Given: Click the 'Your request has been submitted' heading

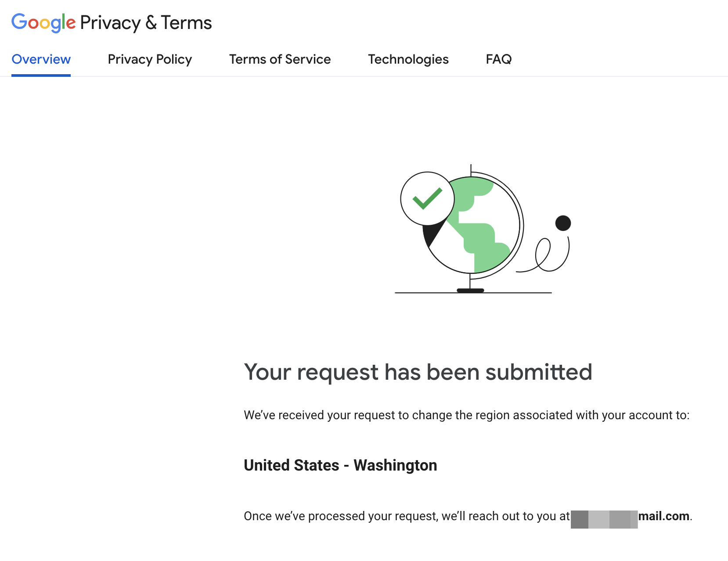Looking at the screenshot, I should point(418,372).
